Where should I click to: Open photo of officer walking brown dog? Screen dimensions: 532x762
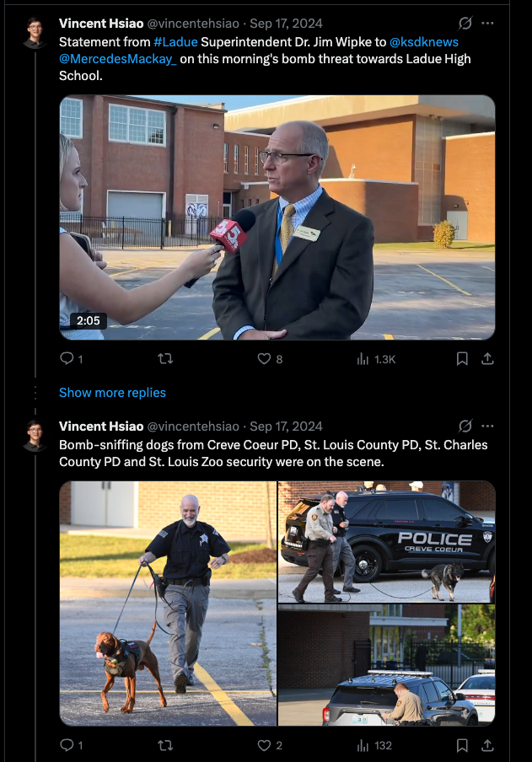coord(168,603)
